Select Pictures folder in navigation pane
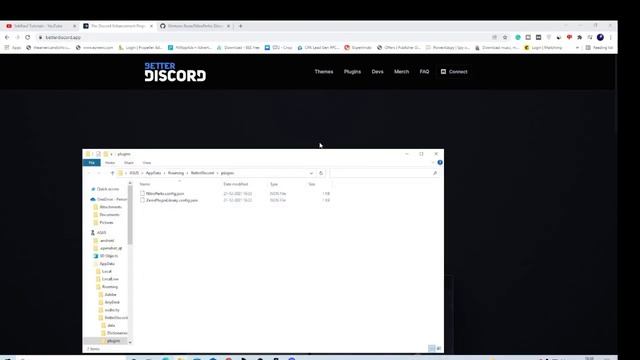 pos(107,222)
